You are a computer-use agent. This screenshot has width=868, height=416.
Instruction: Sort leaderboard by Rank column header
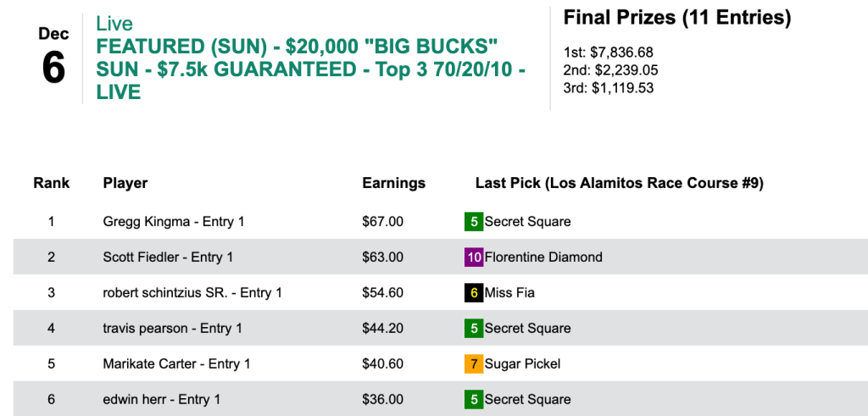click(x=51, y=183)
